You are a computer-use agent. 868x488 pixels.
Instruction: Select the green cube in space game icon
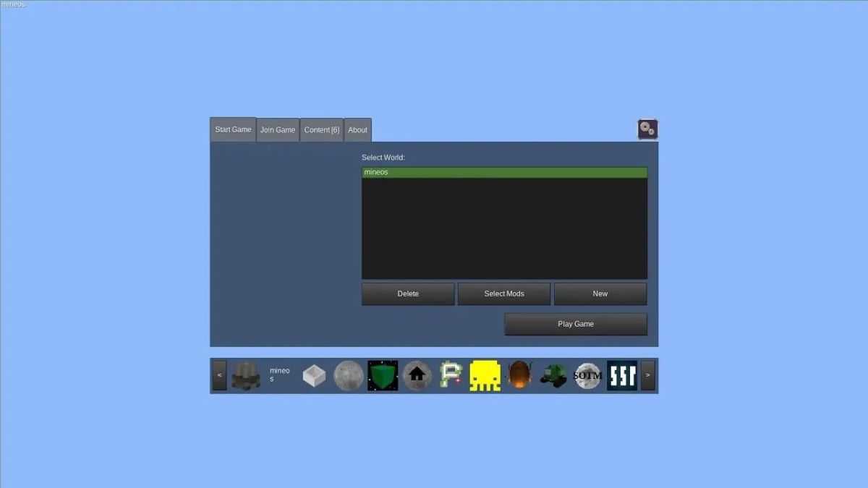[x=383, y=376]
